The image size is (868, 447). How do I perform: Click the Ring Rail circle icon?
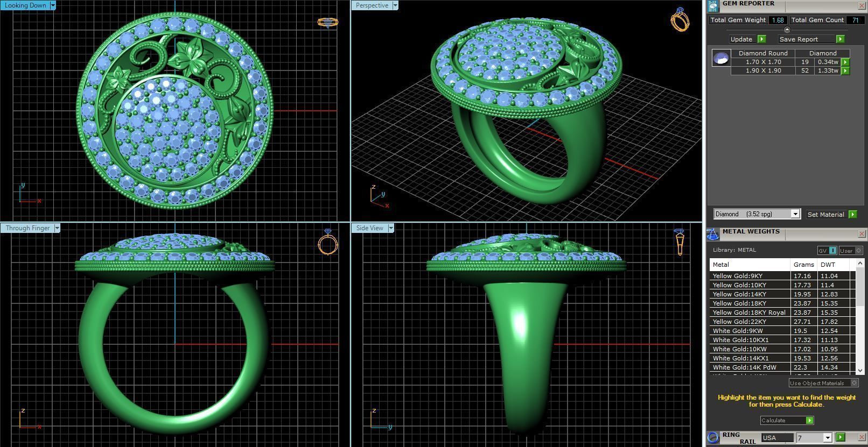713,437
